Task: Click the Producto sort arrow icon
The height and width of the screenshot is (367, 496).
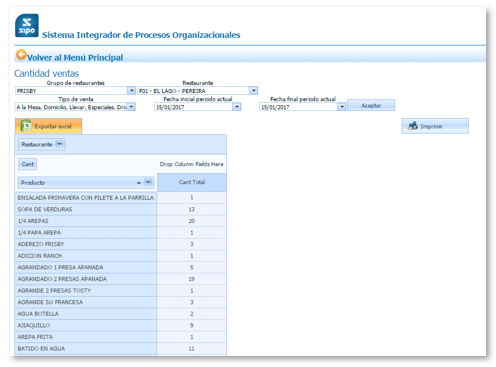Action: point(139,183)
